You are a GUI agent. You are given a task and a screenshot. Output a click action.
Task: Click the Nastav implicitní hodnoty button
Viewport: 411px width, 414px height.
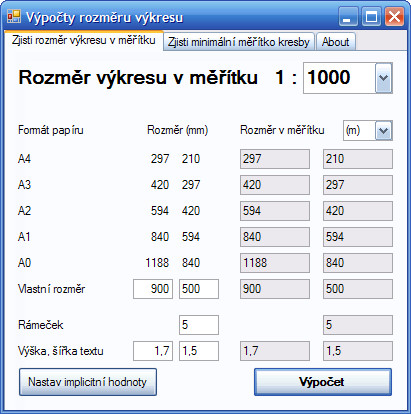tap(88, 382)
